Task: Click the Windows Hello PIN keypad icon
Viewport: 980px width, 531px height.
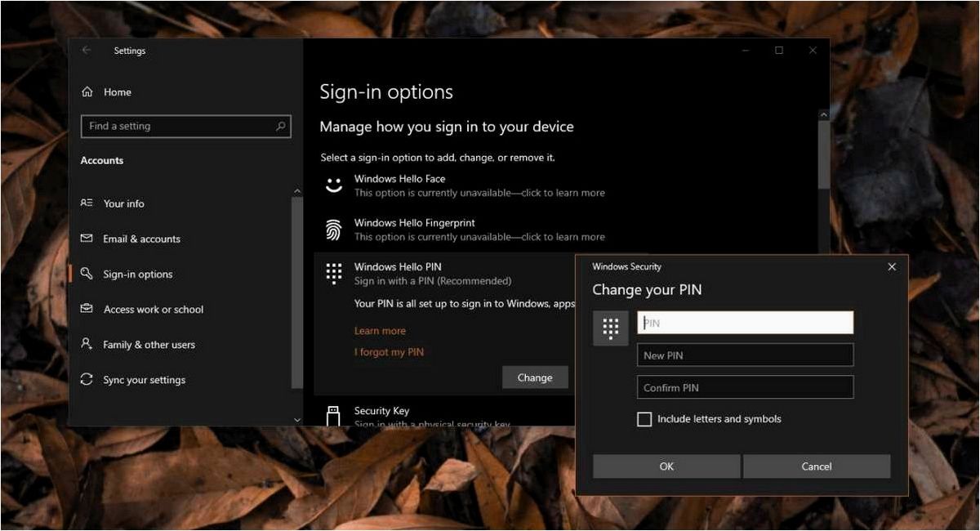Action: [x=333, y=273]
